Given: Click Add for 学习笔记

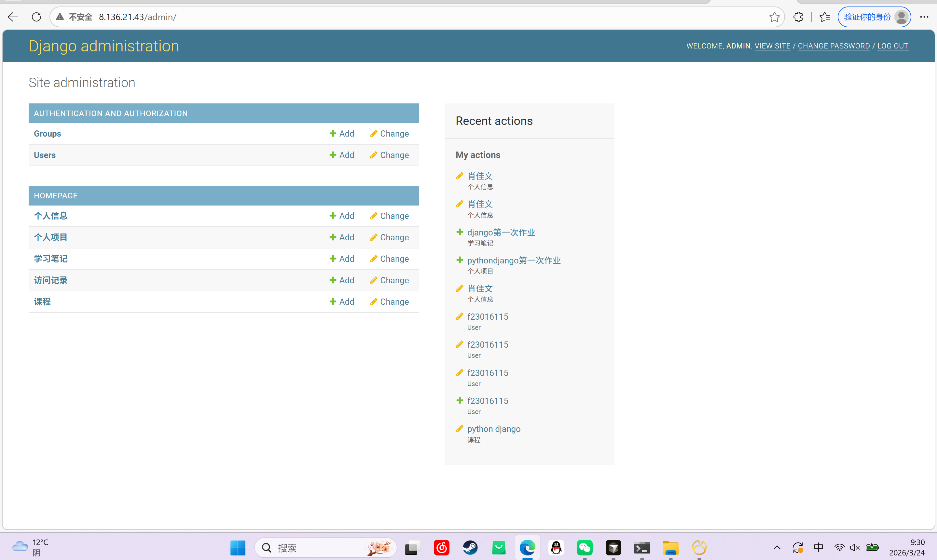Looking at the screenshot, I should (342, 259).
